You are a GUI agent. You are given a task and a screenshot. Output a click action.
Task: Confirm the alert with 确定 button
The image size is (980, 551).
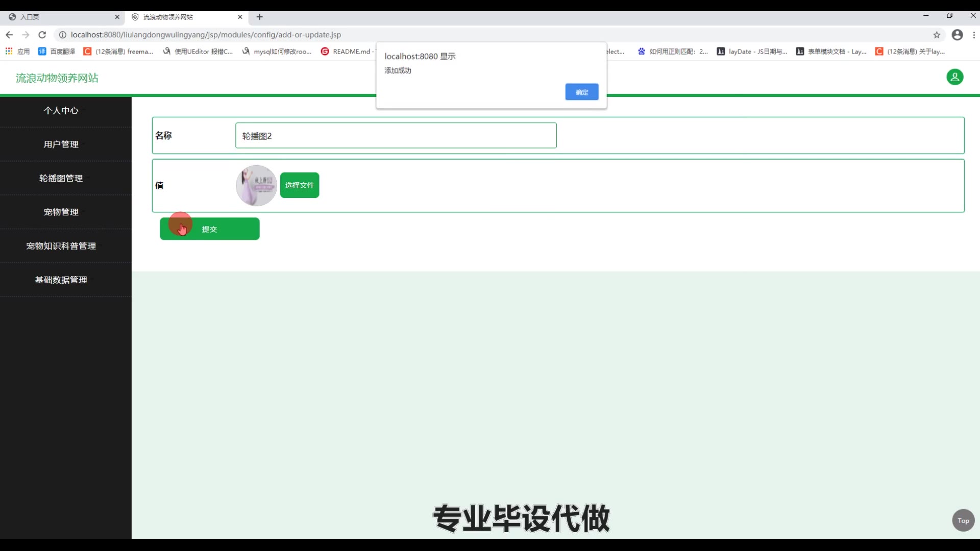(581, 92)
